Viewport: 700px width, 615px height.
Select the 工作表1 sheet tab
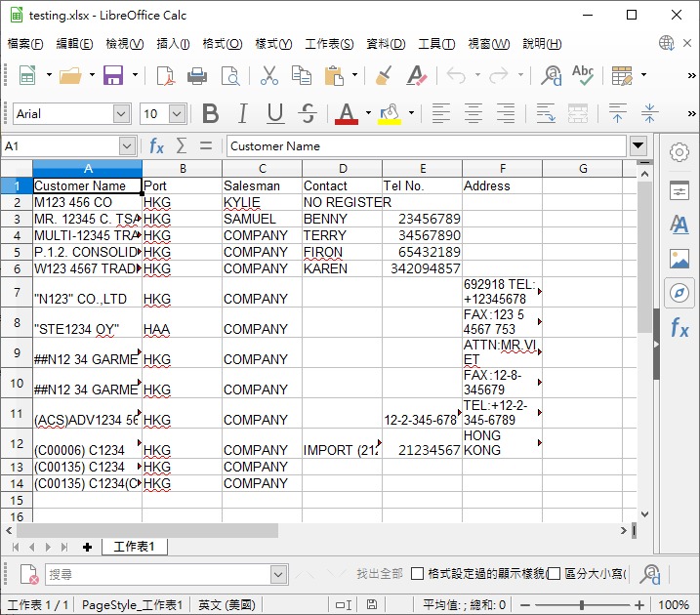click(x=136, y=547)
